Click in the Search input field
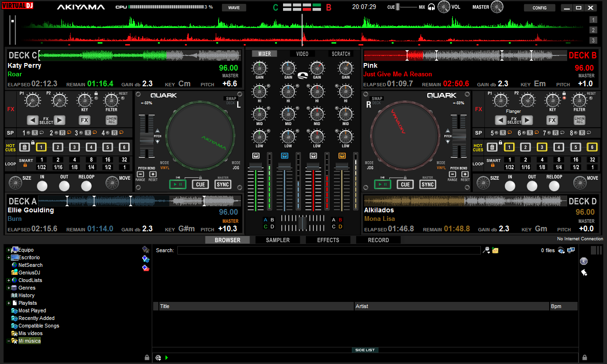Image resolution: width=607 pixels, height=364 pixels. [329, 250]
